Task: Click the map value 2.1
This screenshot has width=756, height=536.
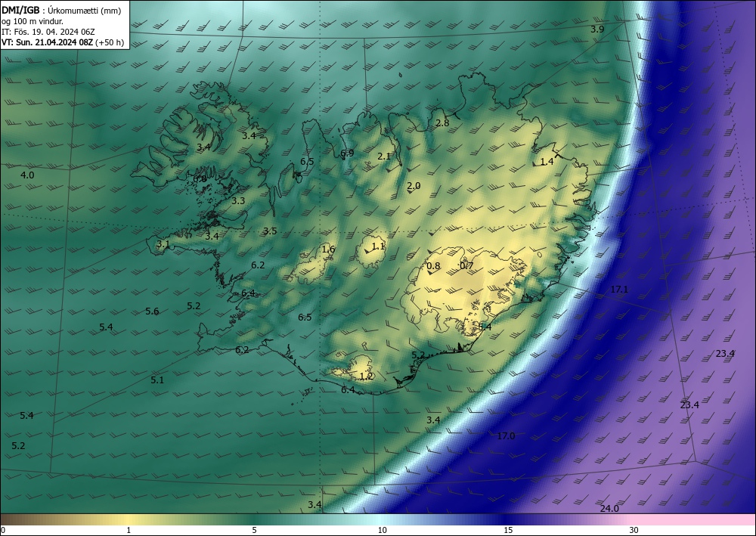Action: tap(384, 156)
